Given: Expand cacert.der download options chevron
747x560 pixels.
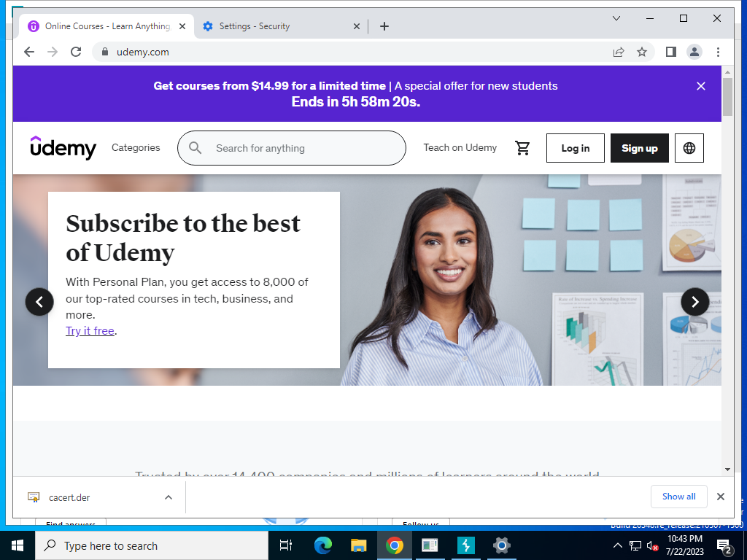Looking at the screenshot, I should click(x=169, y=497).
